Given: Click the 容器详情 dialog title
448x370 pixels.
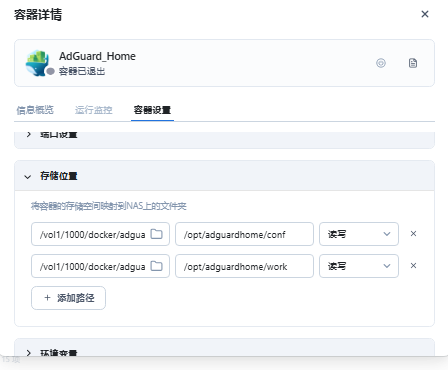Looking at the screenshot, I should coord(38,15).
